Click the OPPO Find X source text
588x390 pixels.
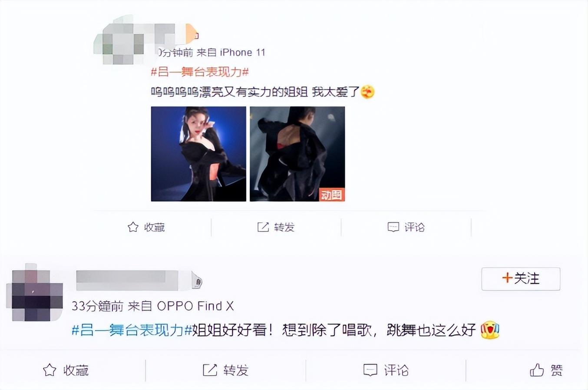click(x=195, y=306)
